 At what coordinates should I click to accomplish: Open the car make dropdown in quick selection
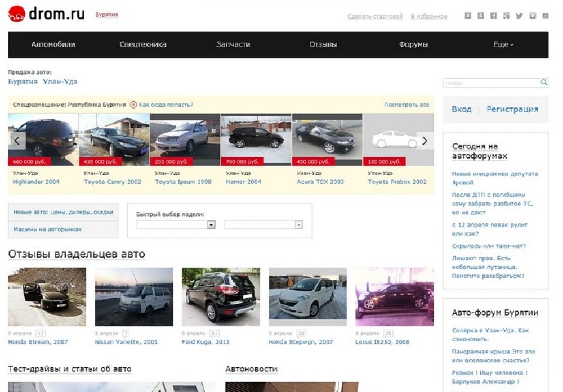(176, 224)
